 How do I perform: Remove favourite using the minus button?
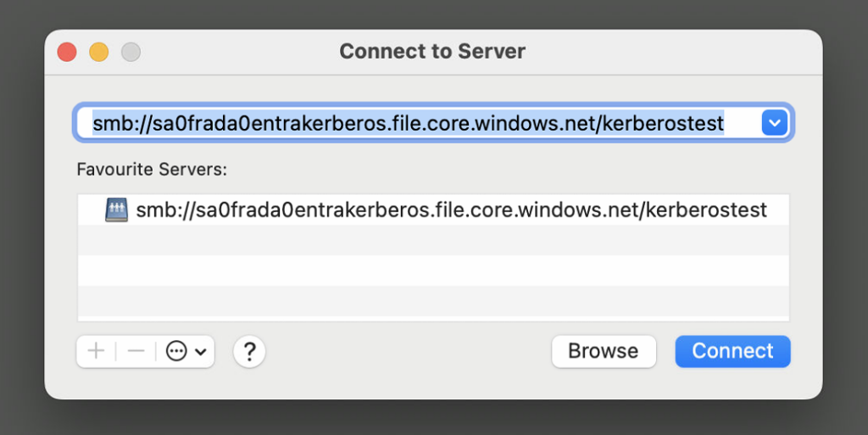click(x=136, y=351)
